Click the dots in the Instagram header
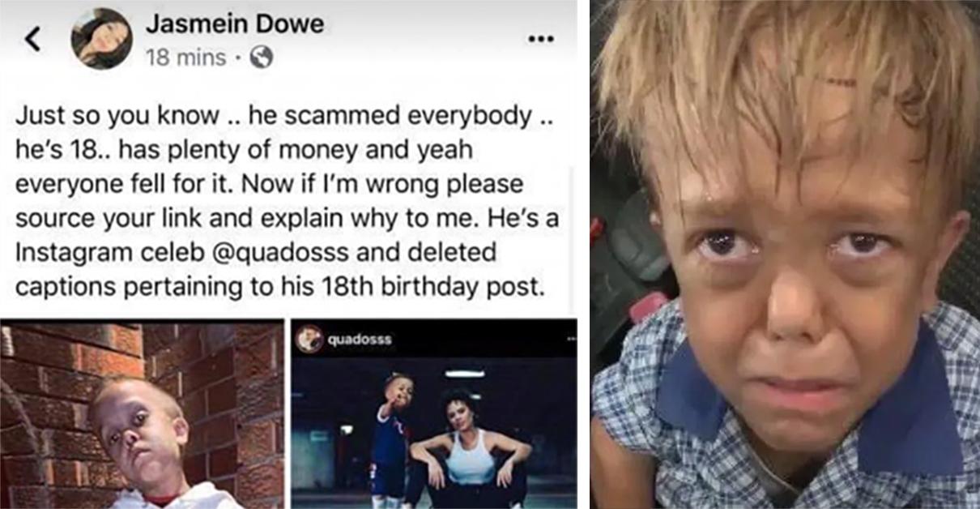 571,339
